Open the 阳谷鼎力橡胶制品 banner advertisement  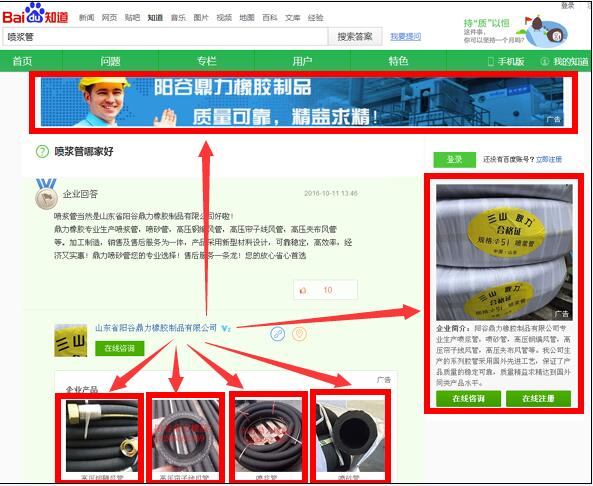click(x=302, y=102)
